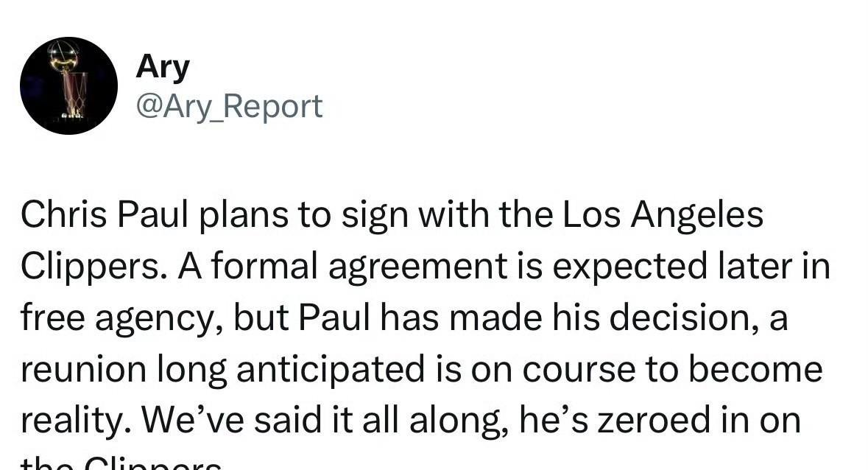Open Ary's profile avatar picture

click(x=68, y=85)
